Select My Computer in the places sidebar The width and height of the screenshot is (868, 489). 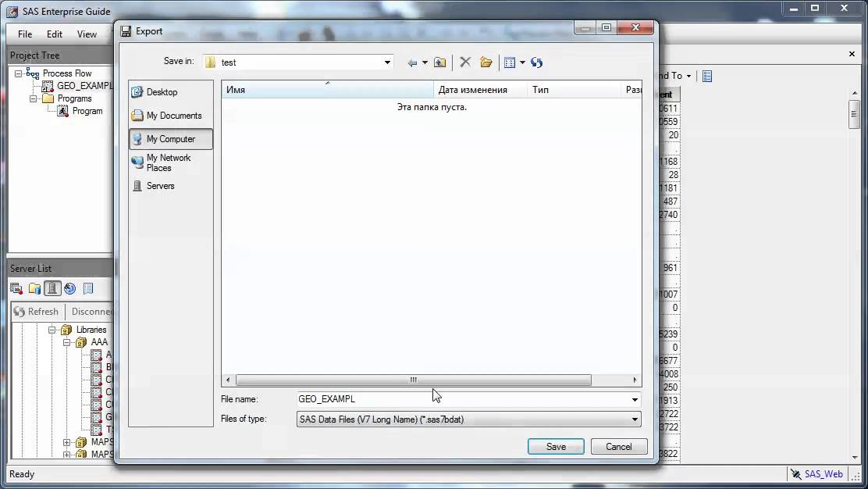(170, 139)
